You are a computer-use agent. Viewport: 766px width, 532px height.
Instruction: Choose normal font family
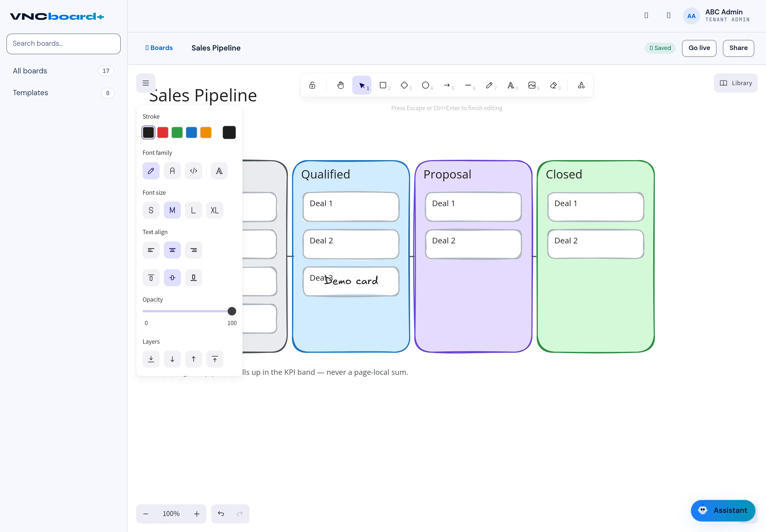pyautogui.click(x=172, y=171)
